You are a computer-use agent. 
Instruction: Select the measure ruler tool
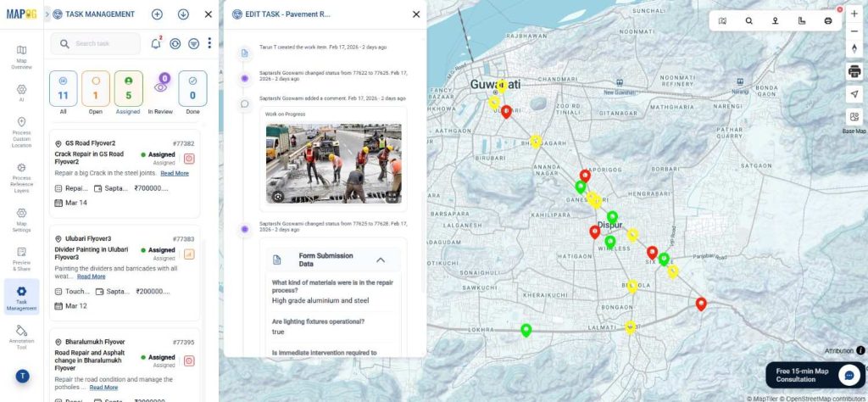(802, 21)
